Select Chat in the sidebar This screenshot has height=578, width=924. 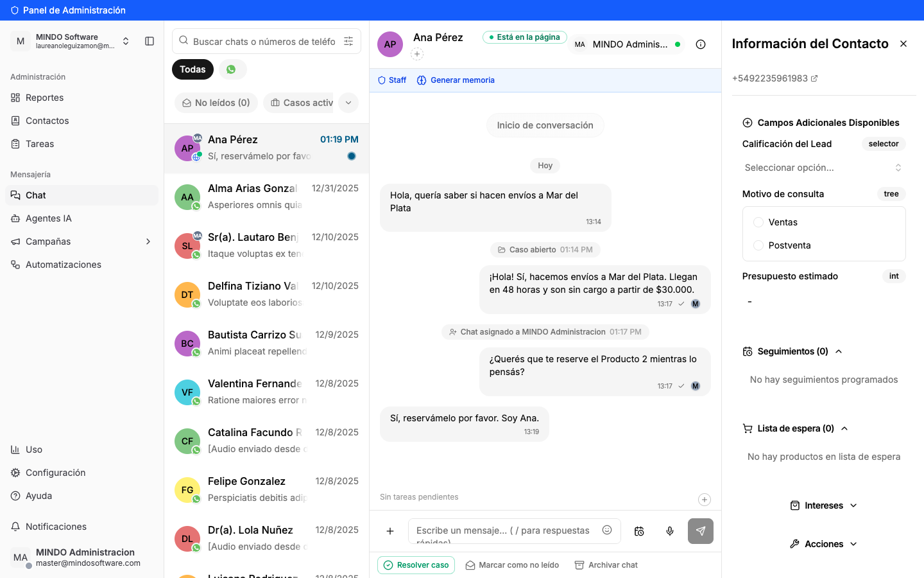[82, 195]
